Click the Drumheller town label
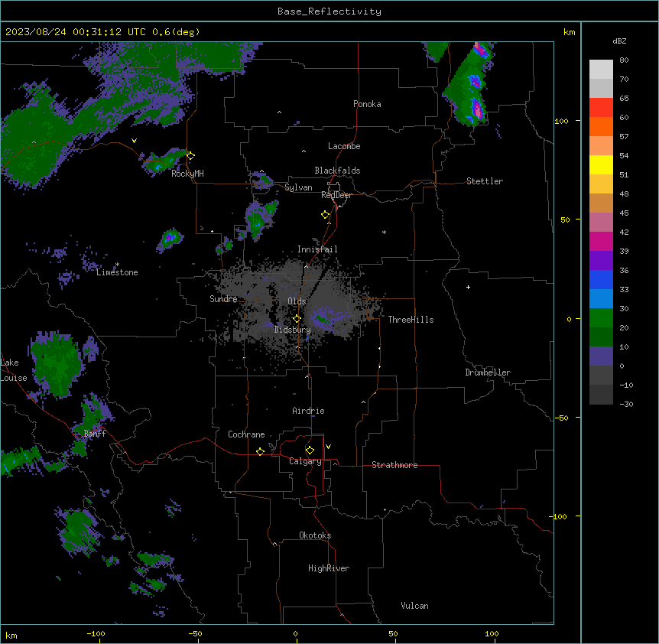 (x=488, y=372)
